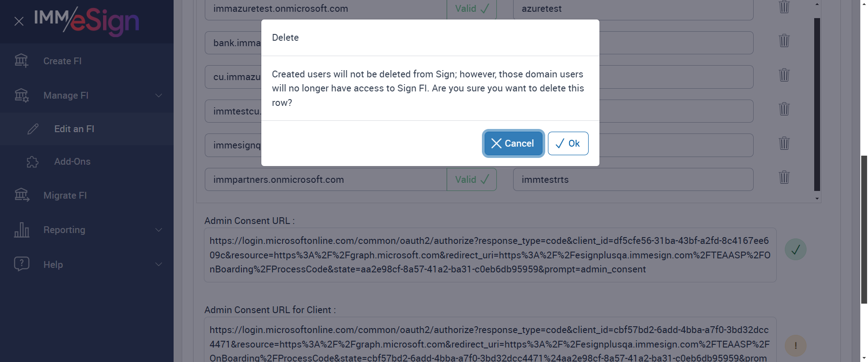
Task: Click the green check beside Admin Consent URL
Action: click(795, 249)
